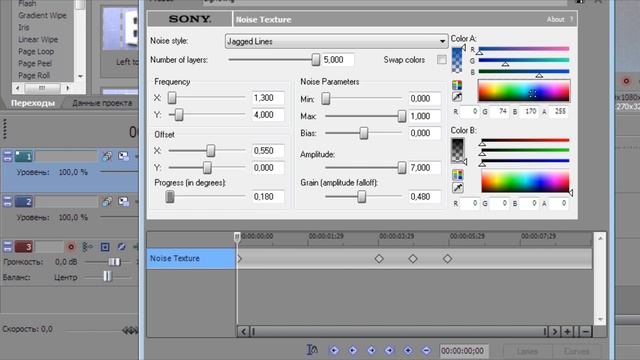
Task: Click the Баланс pan slider on track 3
Action: point(107,277)
